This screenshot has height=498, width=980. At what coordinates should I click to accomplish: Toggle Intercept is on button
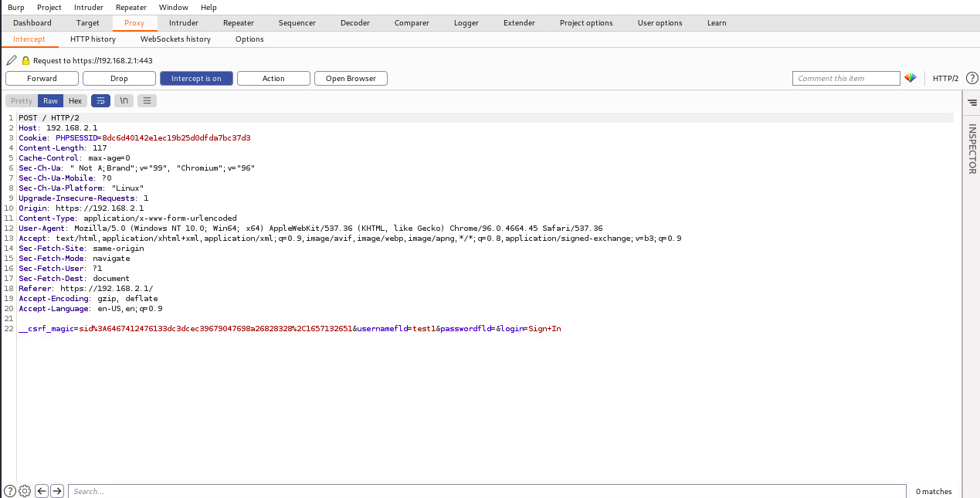pos(196,78)
